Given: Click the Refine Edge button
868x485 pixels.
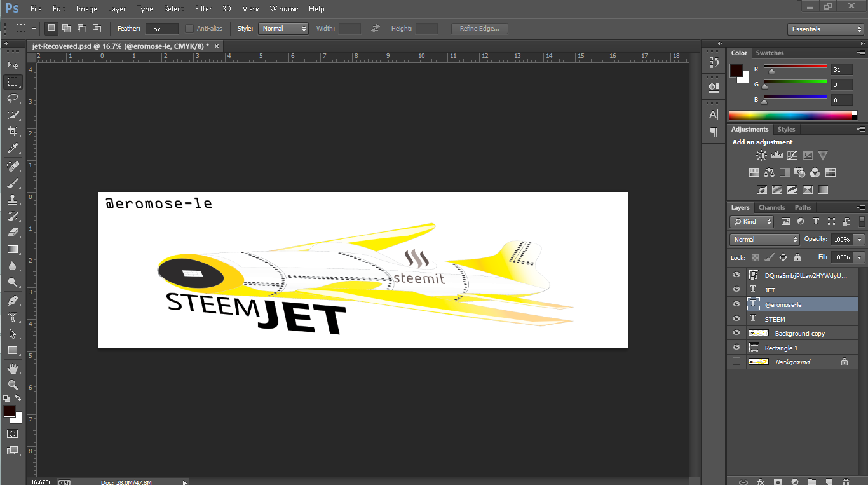Looking at the screenshot, I should tap(480, 29).
